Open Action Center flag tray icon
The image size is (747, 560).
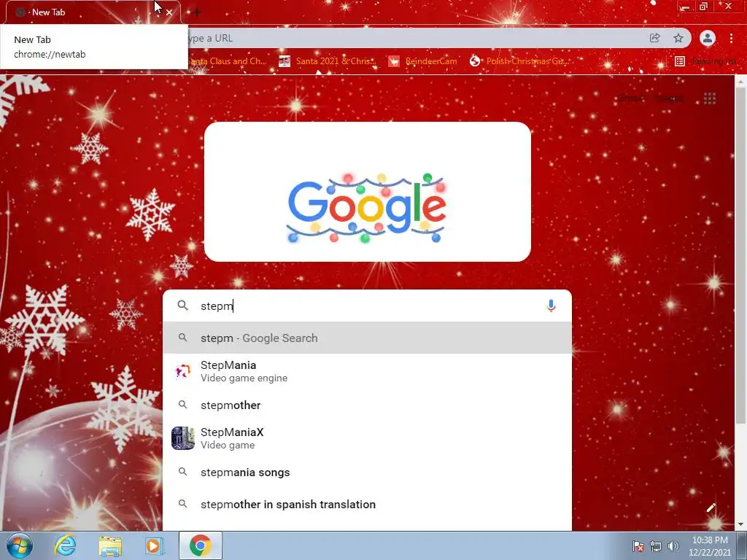[638, 546]
